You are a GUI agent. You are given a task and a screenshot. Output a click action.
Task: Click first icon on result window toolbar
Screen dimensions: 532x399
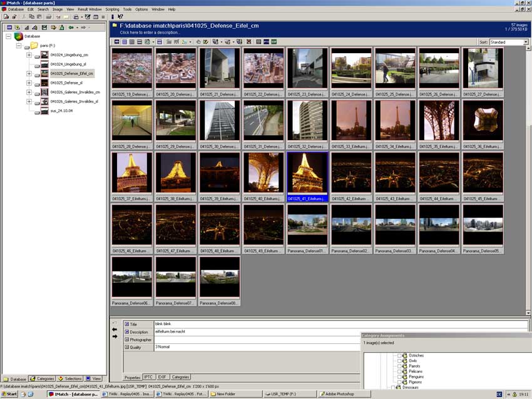point(116,42)
